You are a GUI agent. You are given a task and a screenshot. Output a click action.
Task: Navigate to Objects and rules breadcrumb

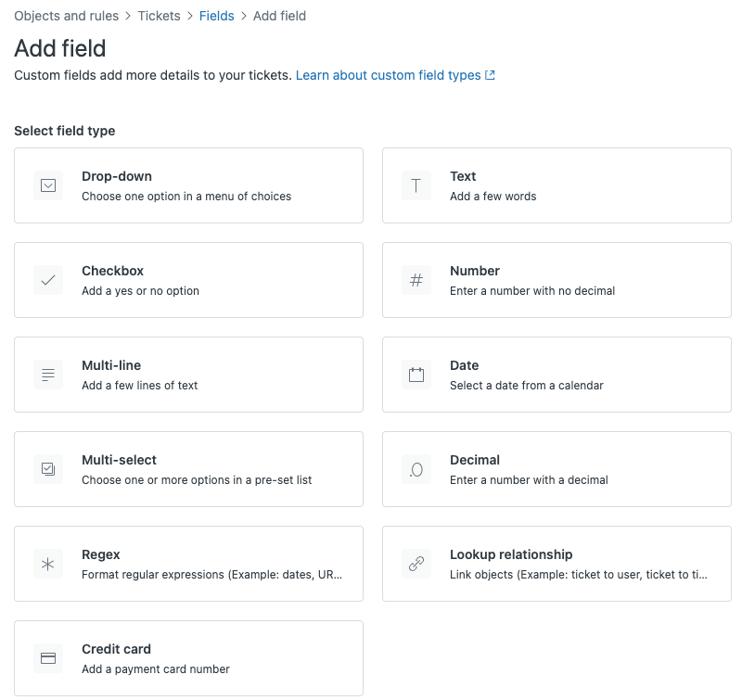(x=66, y=16)
